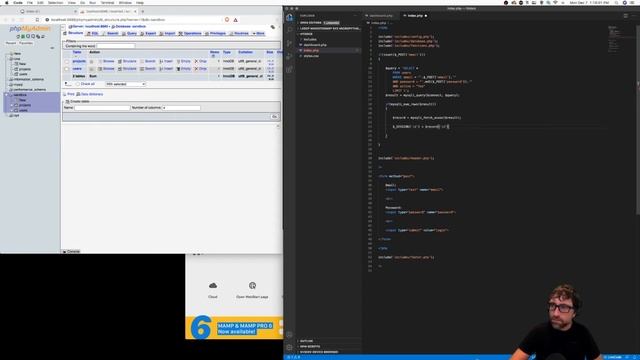Open Extensions icon in VS Code activity bar
The image size is (640, 360).
(x=289, y=69)
